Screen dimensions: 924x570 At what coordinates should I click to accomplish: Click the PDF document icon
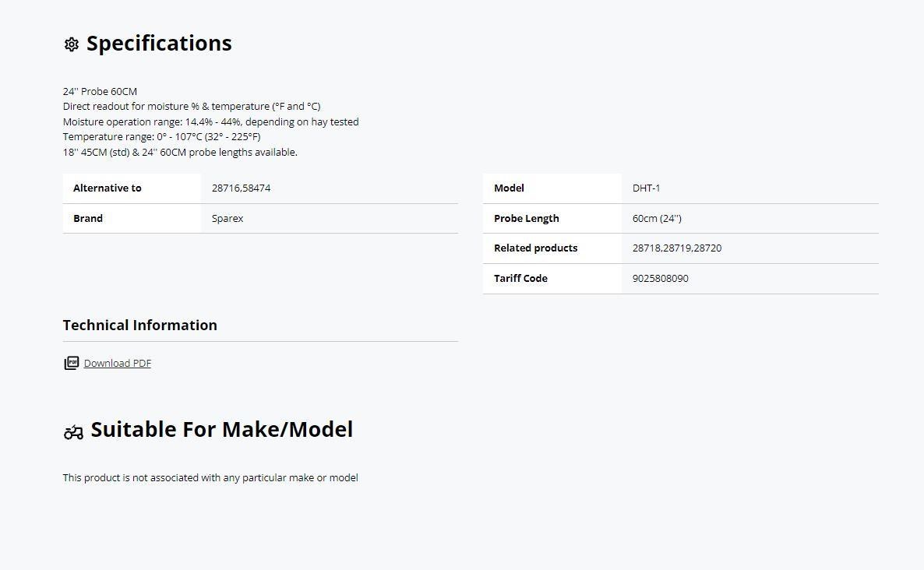point(72,363)
